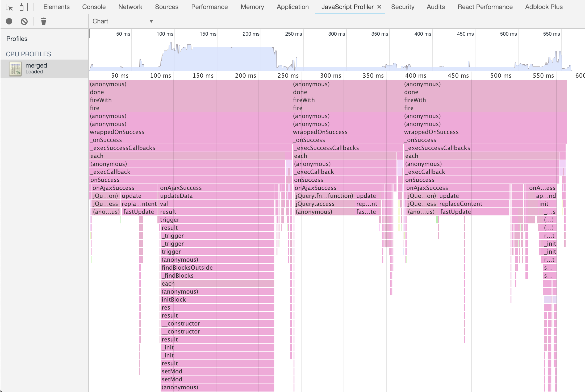Select the val flame bar
The image size is (585, 392).
217,204
